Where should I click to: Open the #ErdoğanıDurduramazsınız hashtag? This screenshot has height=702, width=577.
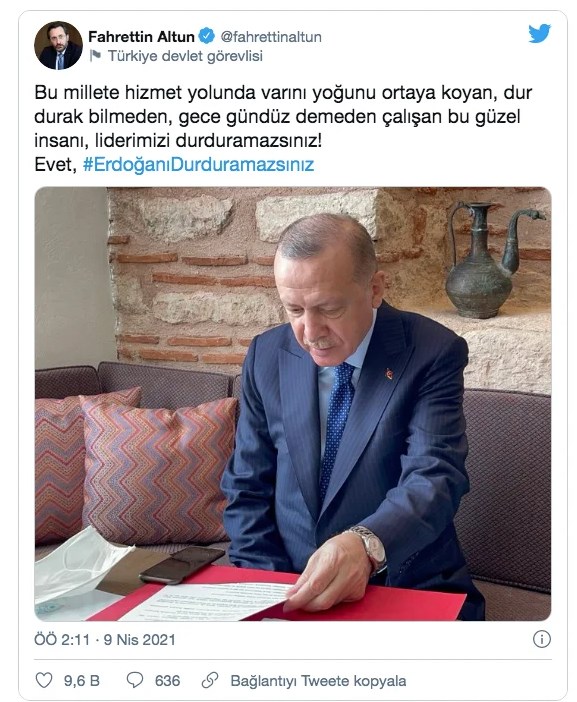(199, 164)
